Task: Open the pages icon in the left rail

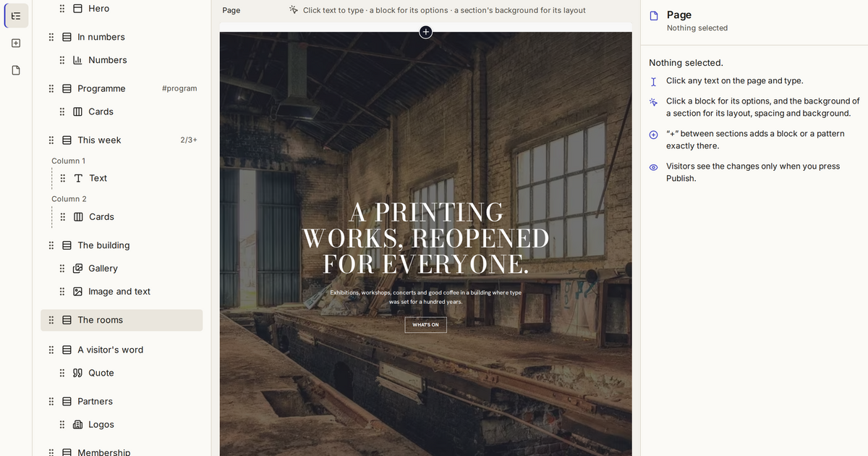Action: pos(16,70)
